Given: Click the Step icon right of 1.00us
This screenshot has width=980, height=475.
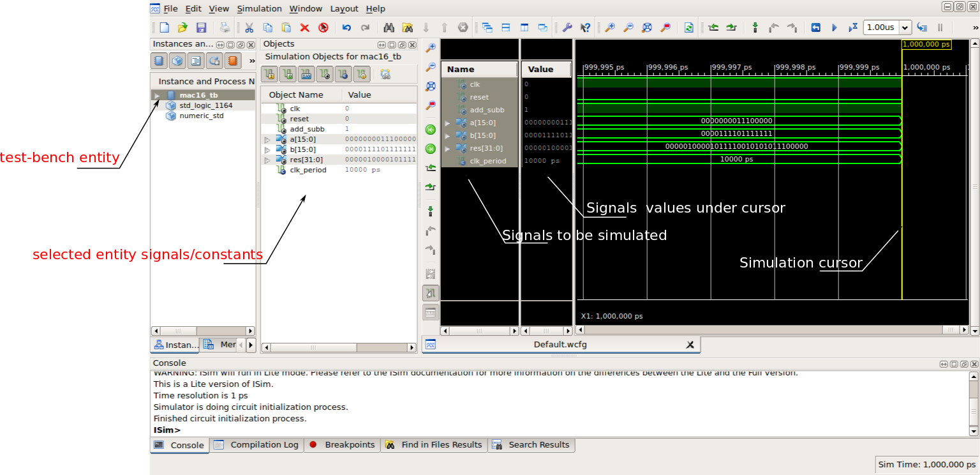Looking at the screenshot, I should tap(922, 27).
